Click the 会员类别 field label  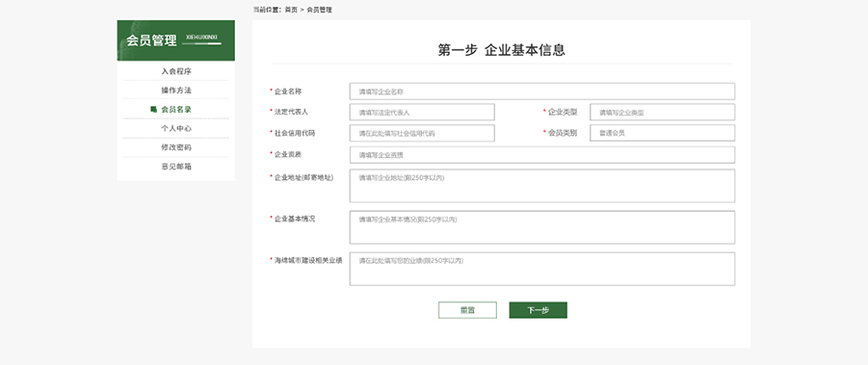point(563,133)
